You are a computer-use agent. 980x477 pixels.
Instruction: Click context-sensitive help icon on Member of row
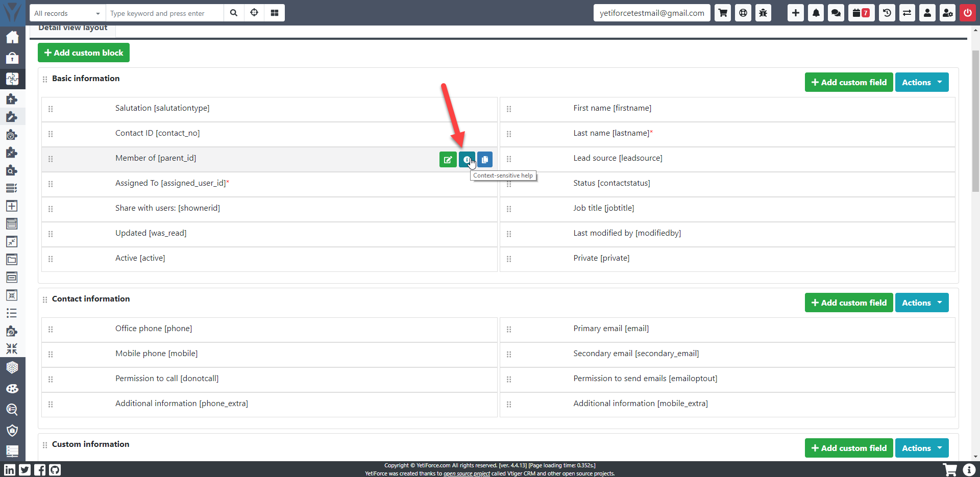pyautogui.click(x=467, y=160)
